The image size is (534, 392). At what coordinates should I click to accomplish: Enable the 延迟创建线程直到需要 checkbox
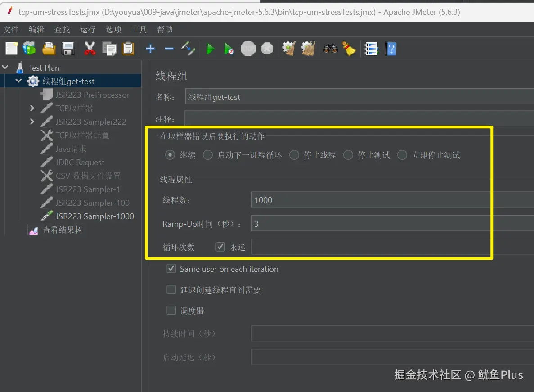click(x=171, y=290)
